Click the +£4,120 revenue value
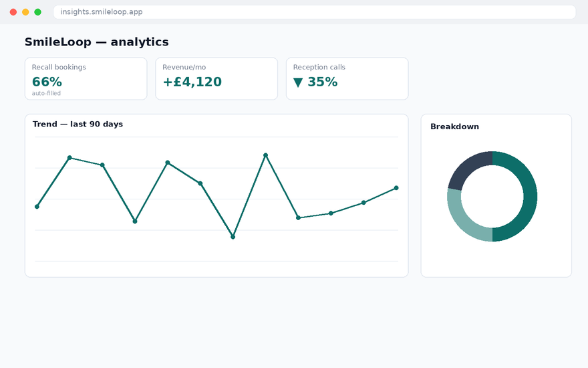588x368 pixels. coord(192,82)
